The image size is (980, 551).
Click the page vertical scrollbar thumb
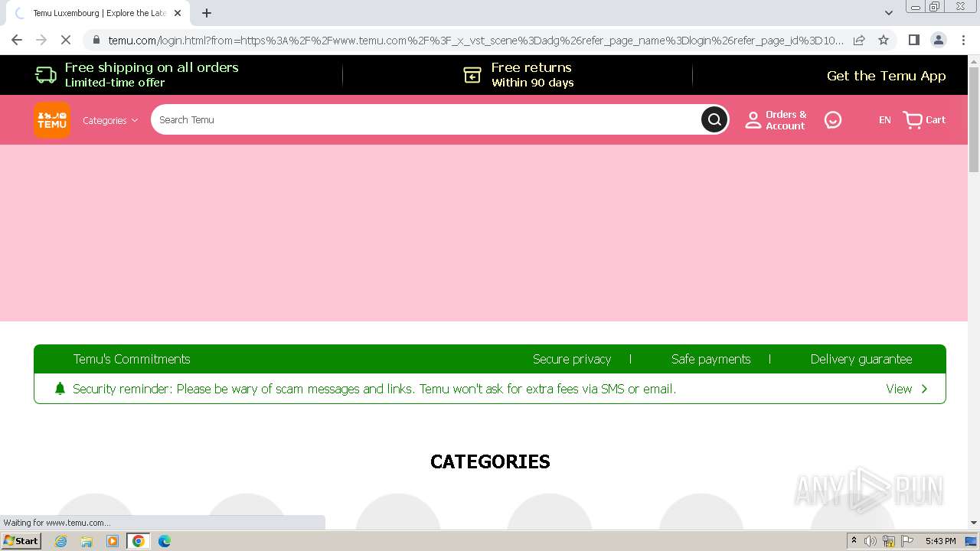click(974, 119)
